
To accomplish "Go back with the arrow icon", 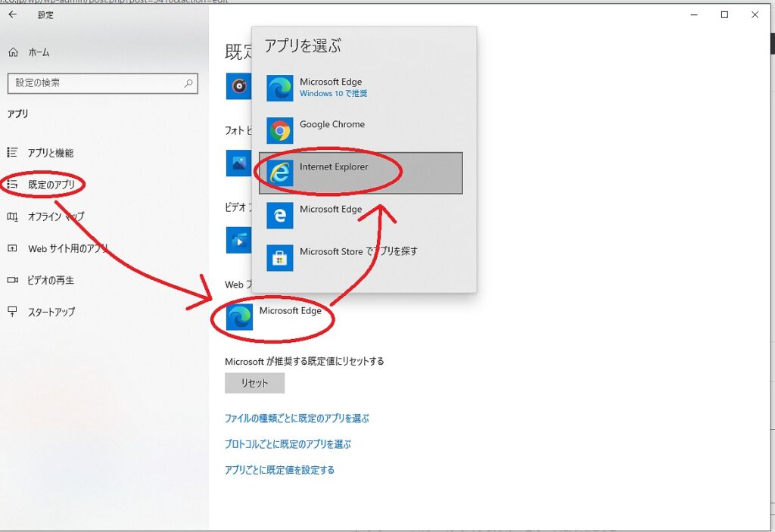I will 12,15.
